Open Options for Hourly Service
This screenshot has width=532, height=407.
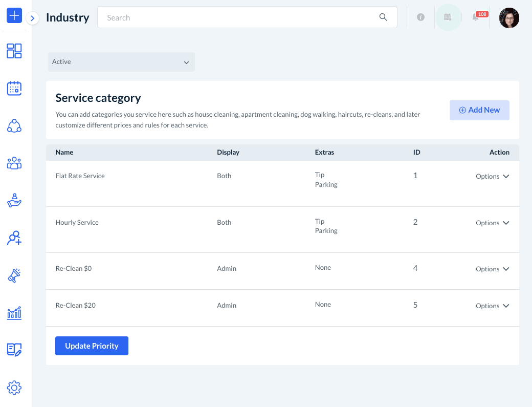point(492,223)
